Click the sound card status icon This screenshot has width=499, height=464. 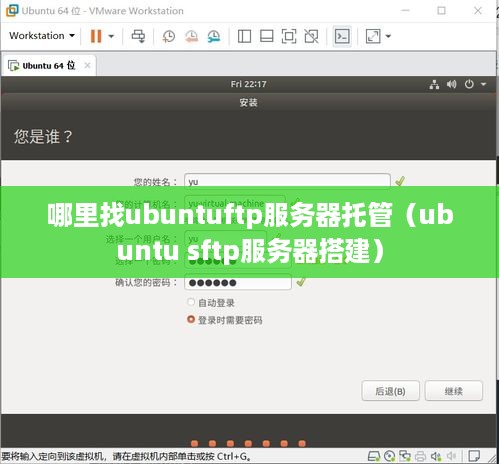pos(436,456)
